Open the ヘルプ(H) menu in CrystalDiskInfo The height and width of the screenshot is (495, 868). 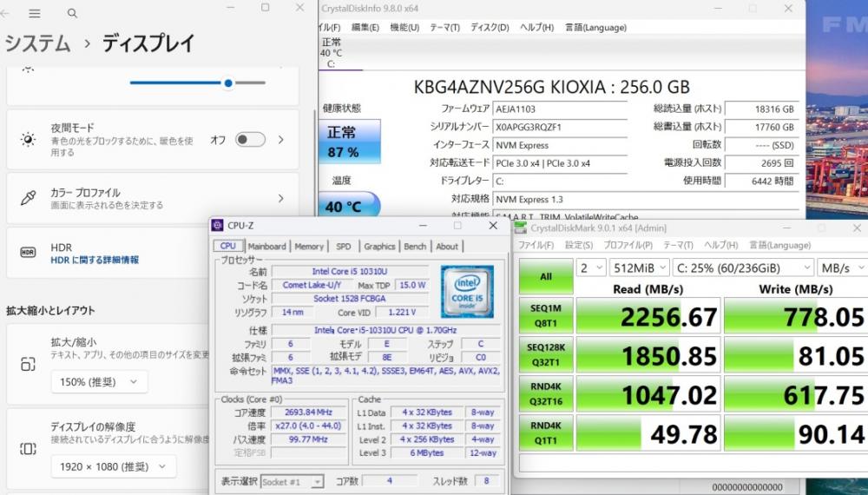537,27
